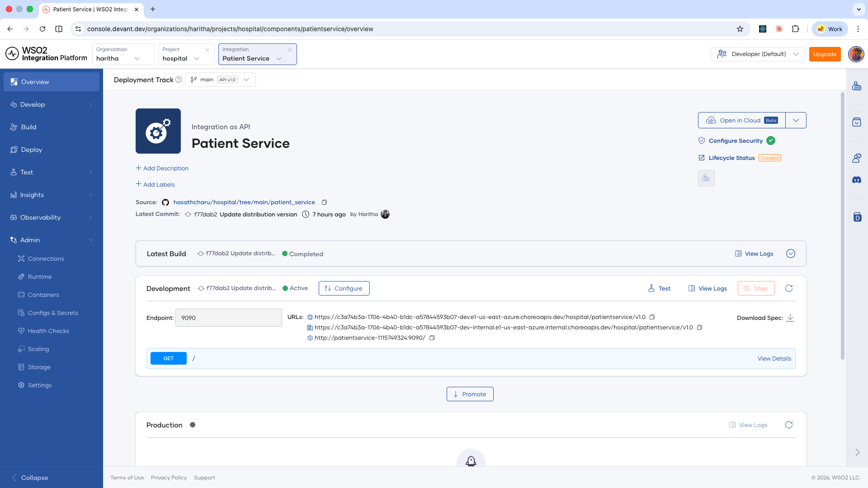Open the AI copilot icon at top of right rail

(x=857, y=86)
